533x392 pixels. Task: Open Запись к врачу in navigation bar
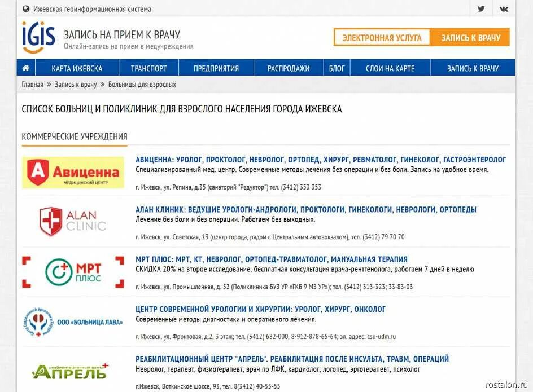coord(473,68)
